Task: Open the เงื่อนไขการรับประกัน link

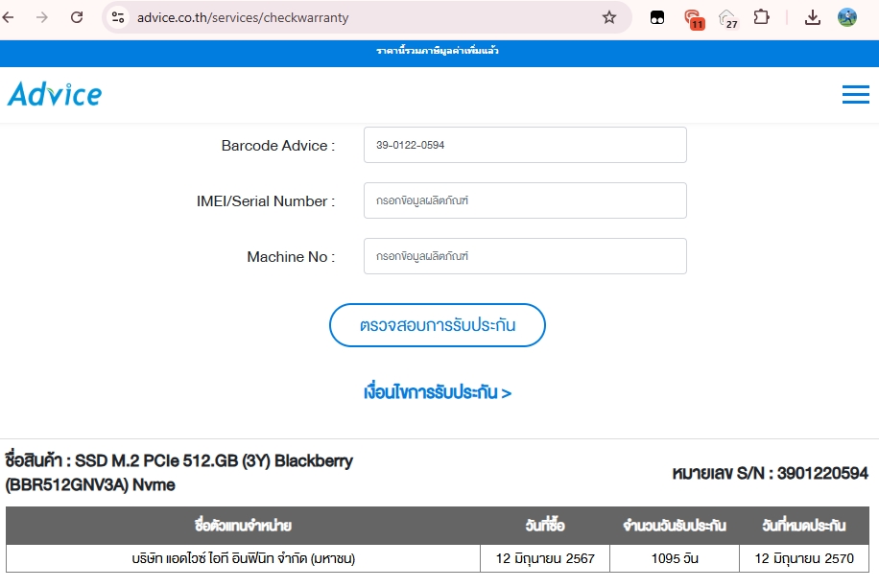Action: pyautogui.click(x=438, y=392)
